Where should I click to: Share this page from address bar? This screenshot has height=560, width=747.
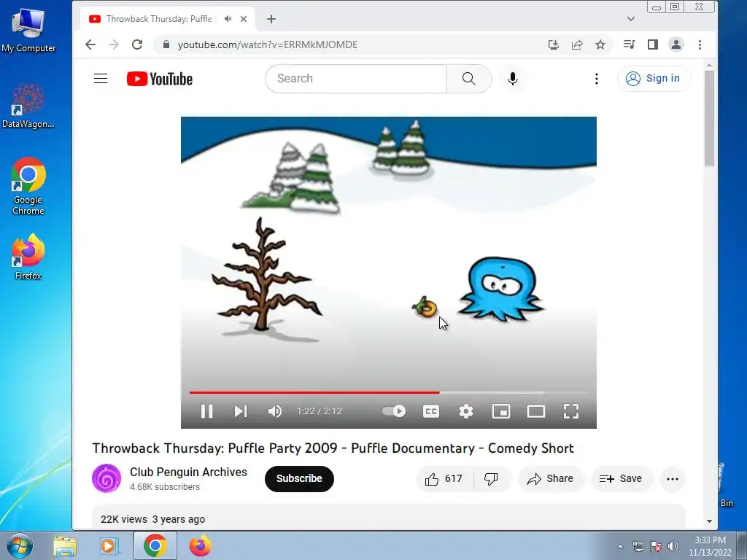(577, 44)
